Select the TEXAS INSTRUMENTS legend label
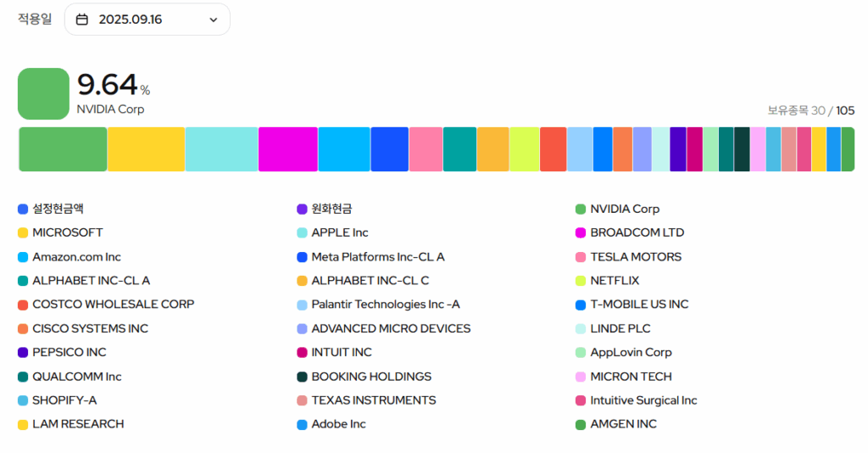 tap(374, 400)
